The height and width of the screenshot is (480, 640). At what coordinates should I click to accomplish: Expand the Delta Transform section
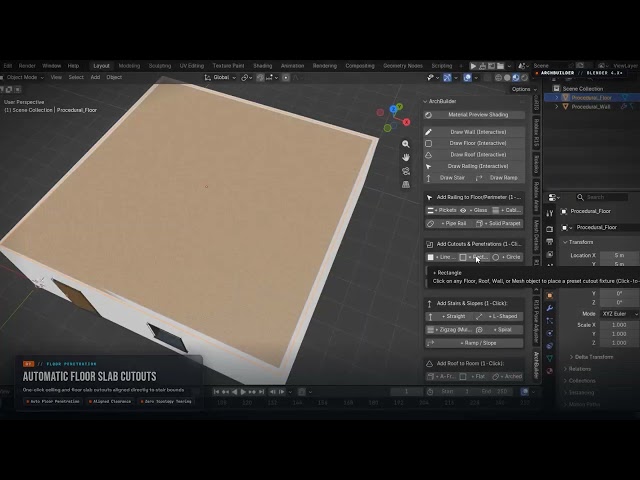pos(591,357)
